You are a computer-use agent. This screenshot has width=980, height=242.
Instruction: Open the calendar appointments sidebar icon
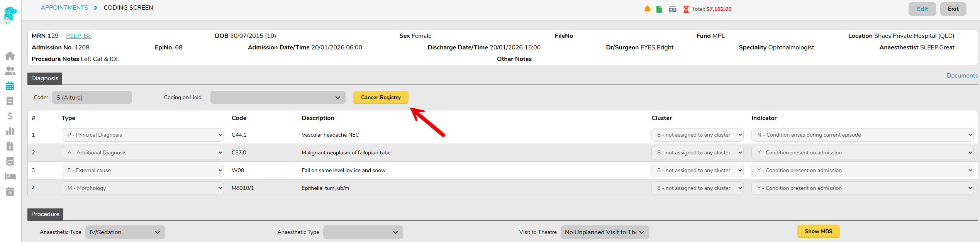[x=10, y=86]
